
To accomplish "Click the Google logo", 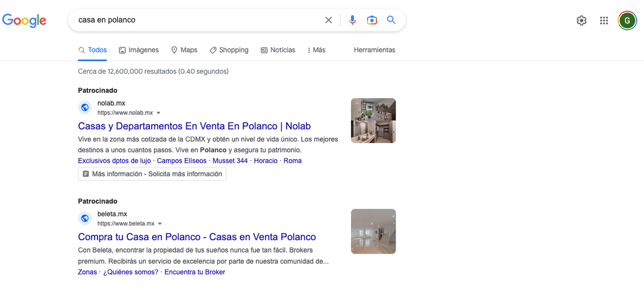I will tap(24, 20).
